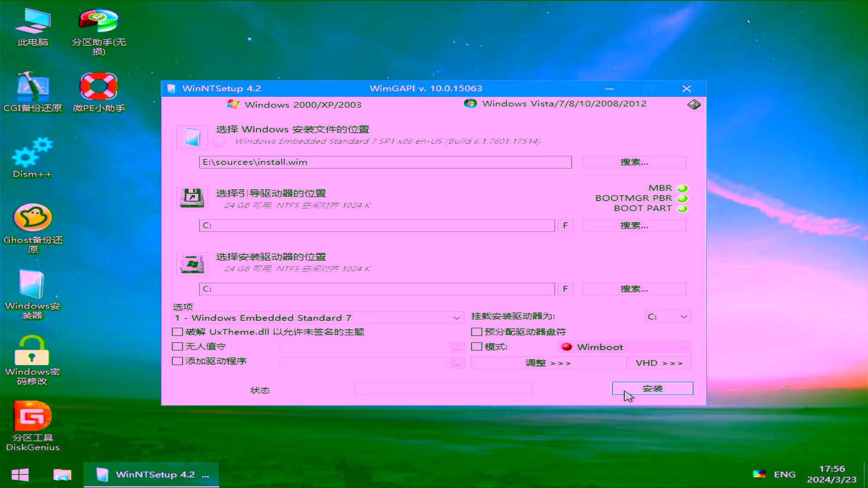Click WinNTSetup title bar app icon
Screen dimensions: 868x488
171,89
